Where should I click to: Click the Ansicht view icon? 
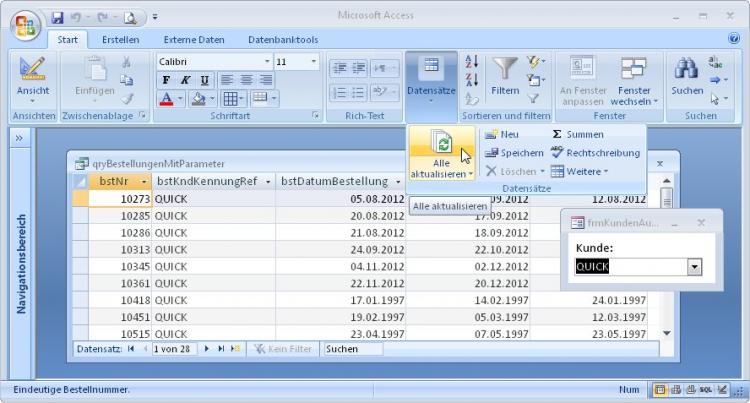pyautogui.click(x=32, y=72)
